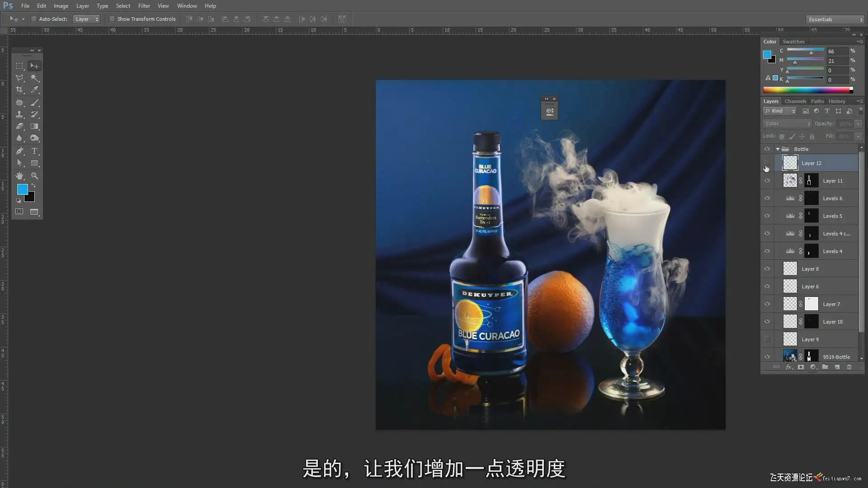
Task: Select the Magic Wand tool
Action: (34, 78)
